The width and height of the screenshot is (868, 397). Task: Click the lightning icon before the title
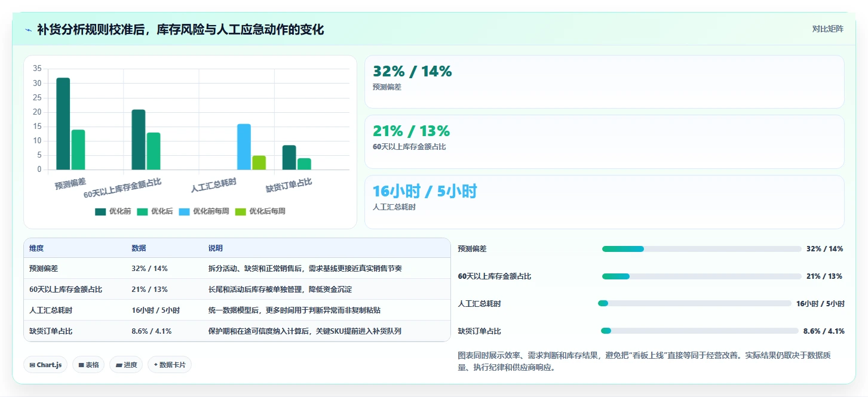coord(28,30)
